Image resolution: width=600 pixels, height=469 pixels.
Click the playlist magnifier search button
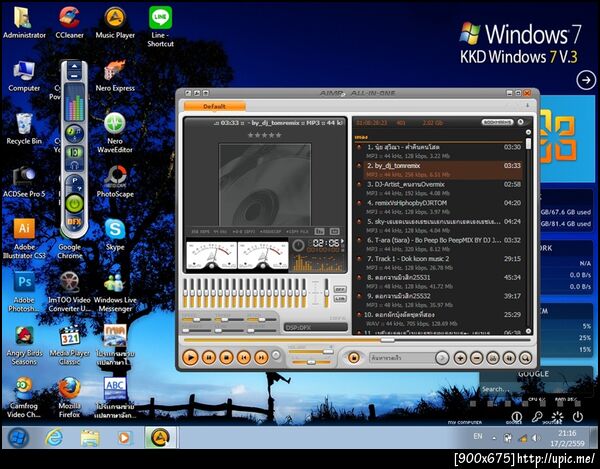(x=525, y=358)
